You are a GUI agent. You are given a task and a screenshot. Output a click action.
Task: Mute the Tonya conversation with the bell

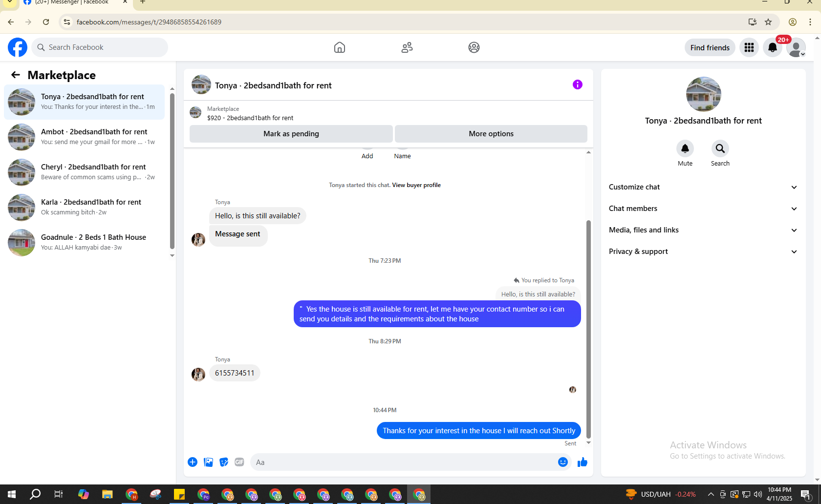click(685, 148)
